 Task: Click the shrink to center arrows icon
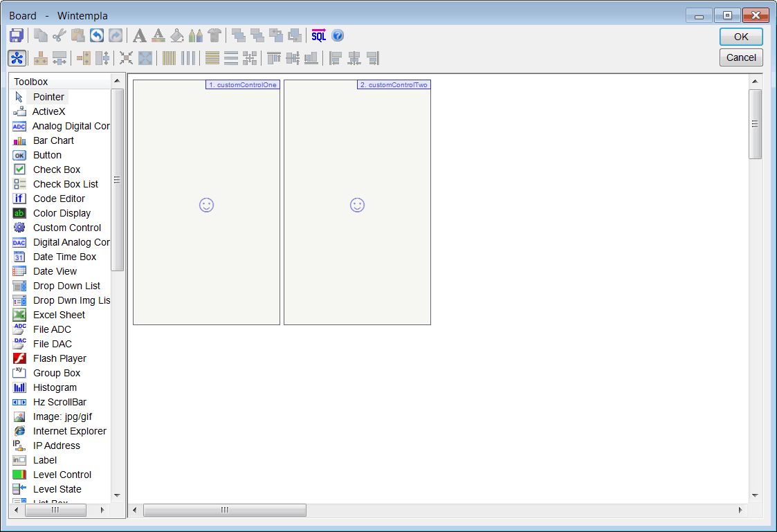click(x=126, y=58)
